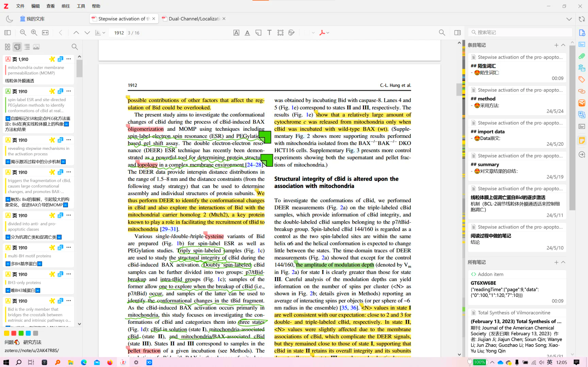Open Edit menu (编辑)
This screenshot has height=367, width=588.
[x=35, y=6]
